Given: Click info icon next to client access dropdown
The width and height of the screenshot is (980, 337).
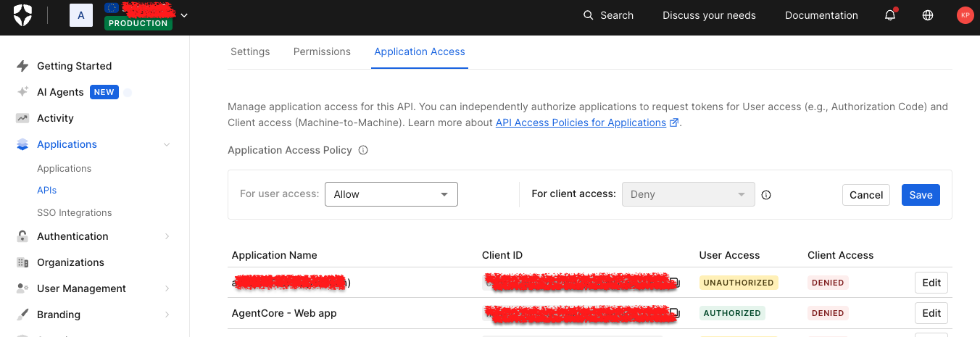Looking at the screenshot, I should [x=766, y=194].
